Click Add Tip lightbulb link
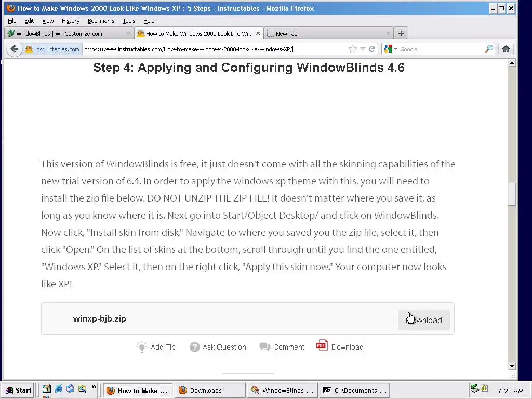This screenshot has width=532, height=399. 156,347
